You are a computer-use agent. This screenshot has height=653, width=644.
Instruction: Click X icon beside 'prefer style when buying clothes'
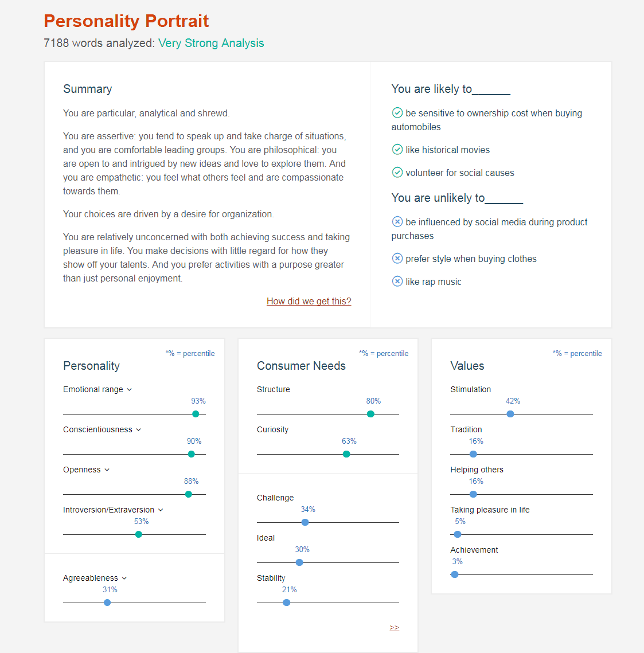point(397,259)
